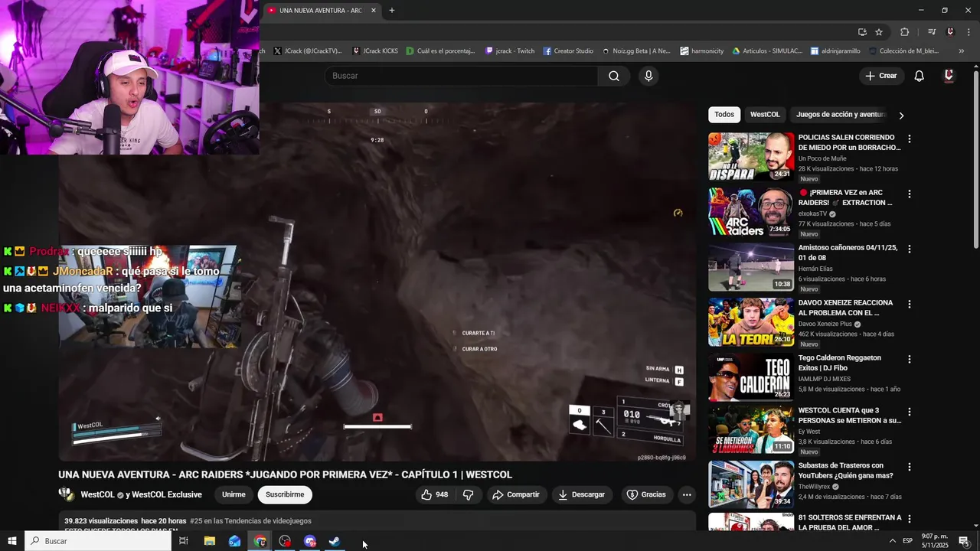This screenshot has height=551, width=980.
Task: Open options for PRIMERA VEZ en ARC RAIDERS video
Action: point(910,194)
